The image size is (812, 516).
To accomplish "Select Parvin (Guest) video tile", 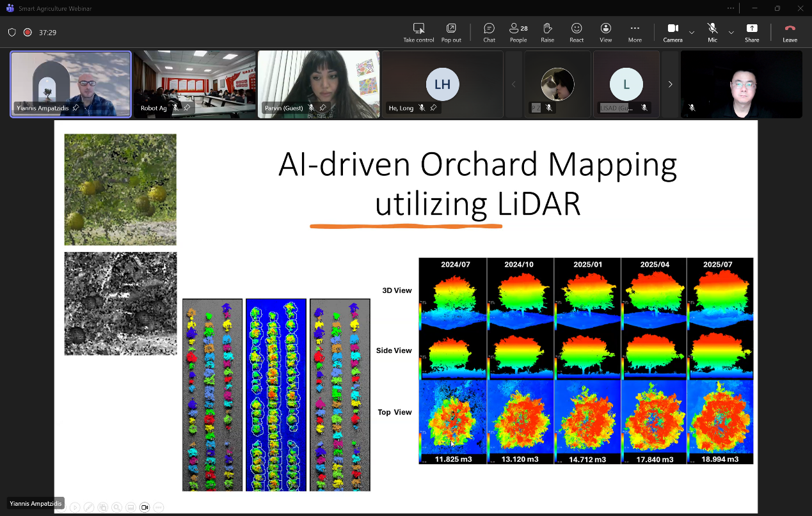I will coord(318,83).
